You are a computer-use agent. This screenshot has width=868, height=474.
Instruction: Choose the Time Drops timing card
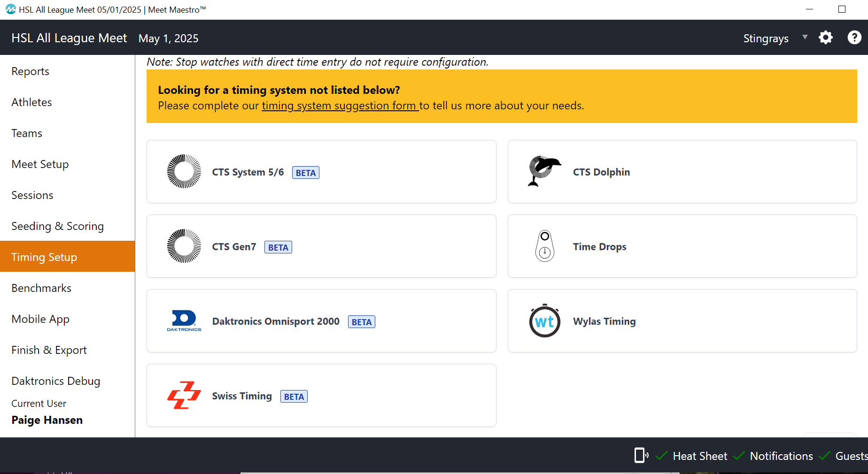(x=682, y=246)
